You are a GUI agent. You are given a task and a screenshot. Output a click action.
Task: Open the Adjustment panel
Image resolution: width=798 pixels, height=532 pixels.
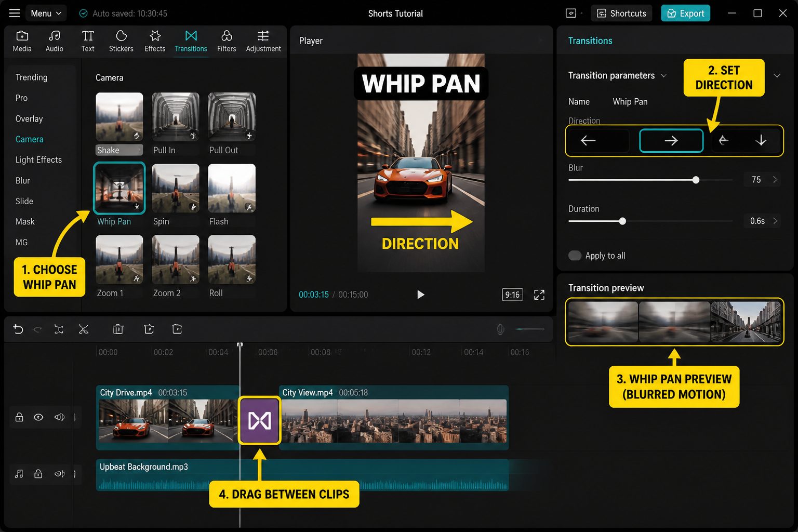pos(263,41)
